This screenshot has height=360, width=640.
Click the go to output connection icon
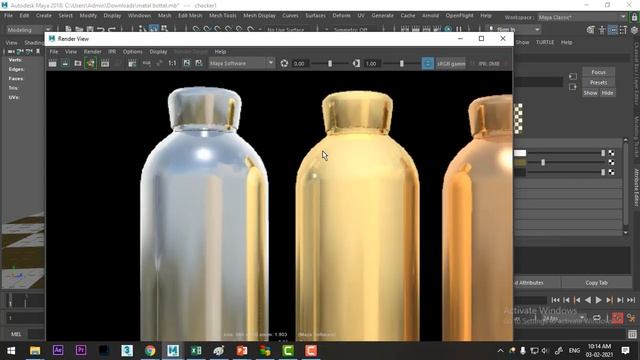click(573, 87)
